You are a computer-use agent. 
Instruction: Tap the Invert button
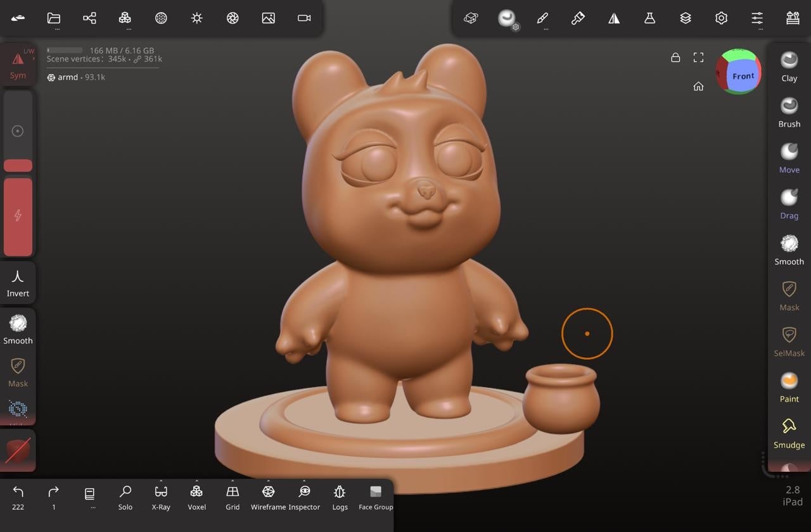(x=18, y=282)
